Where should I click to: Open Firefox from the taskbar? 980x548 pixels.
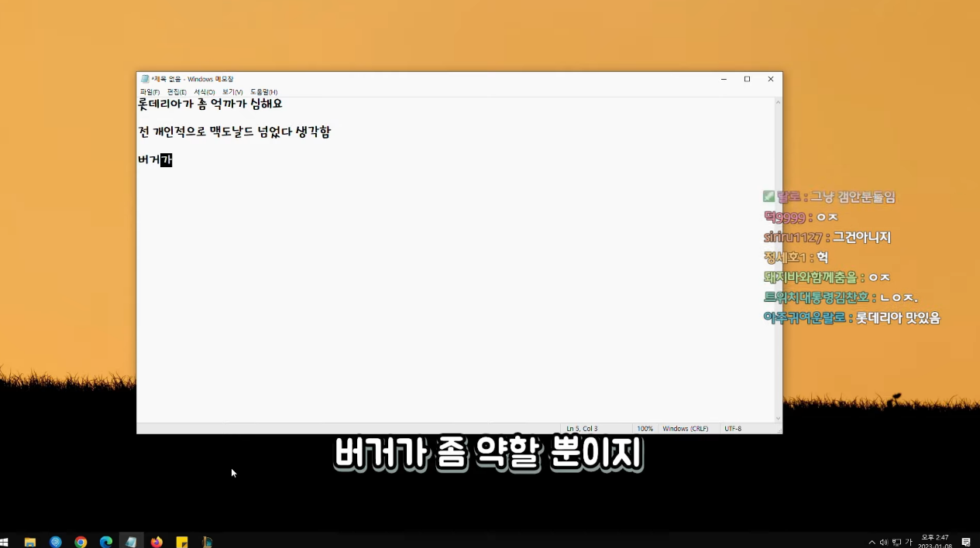click(156, 541)
